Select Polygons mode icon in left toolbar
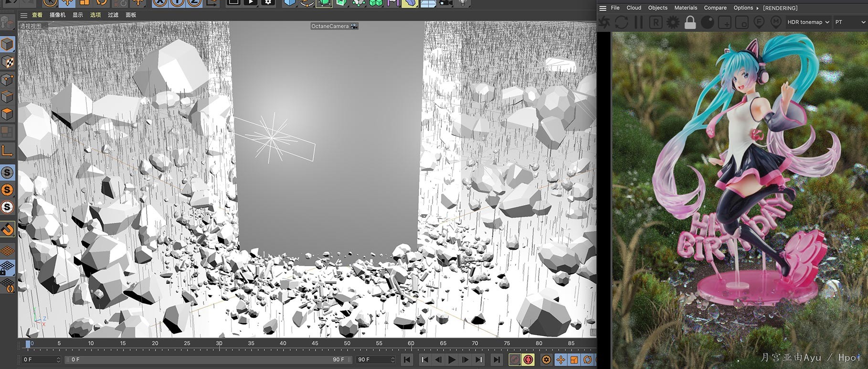Viewport: 868px width, 369px height. coord(7,114)
